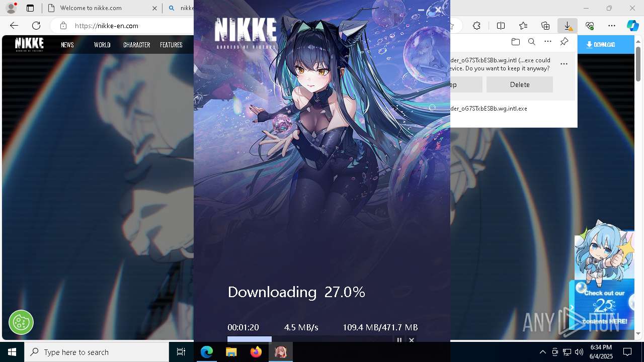View site information lock icon
The width and height of the screenshot is (644, 362).
coord(63,26)
